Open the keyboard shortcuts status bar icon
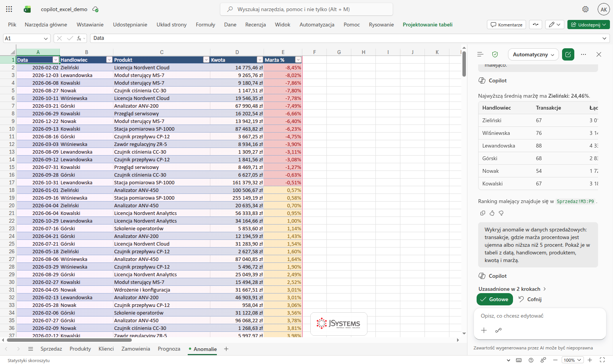Image resolution: width=613 pixels, height=364 pixels. tap(519, 360)
